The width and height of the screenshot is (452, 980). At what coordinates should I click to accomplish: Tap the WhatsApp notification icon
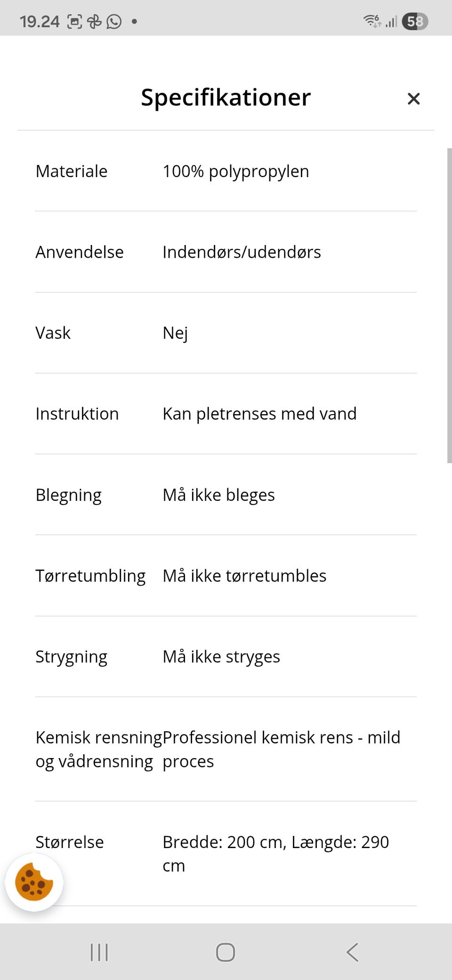point(114,21)
